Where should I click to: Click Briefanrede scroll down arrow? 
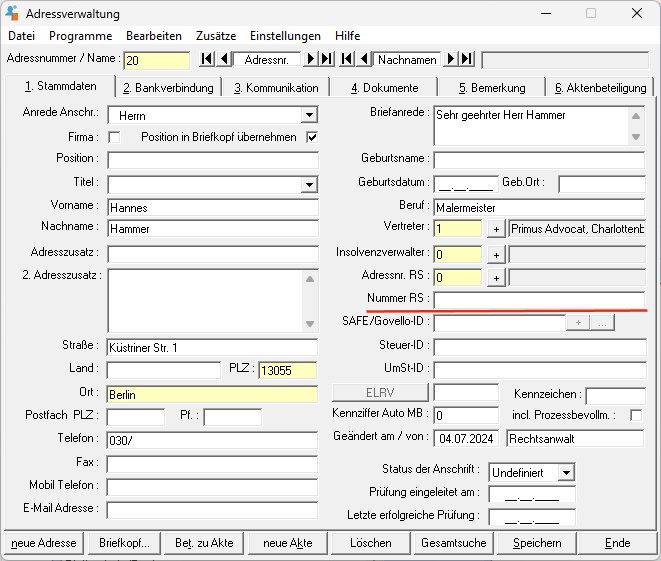(x=636, y=137)
